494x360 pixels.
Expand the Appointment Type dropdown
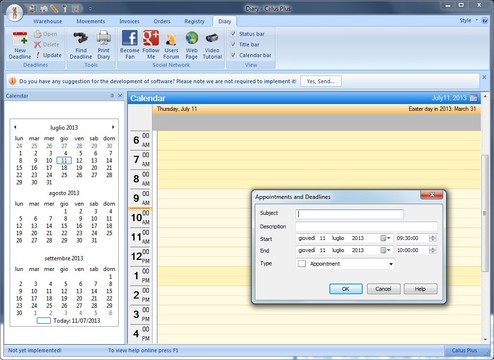click(391, 264)
